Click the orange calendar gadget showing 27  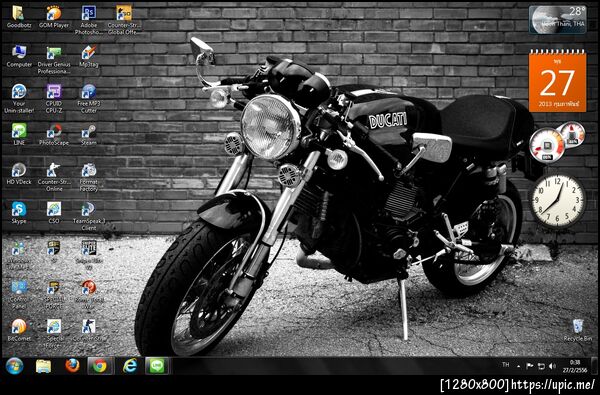tap(558, 81)
